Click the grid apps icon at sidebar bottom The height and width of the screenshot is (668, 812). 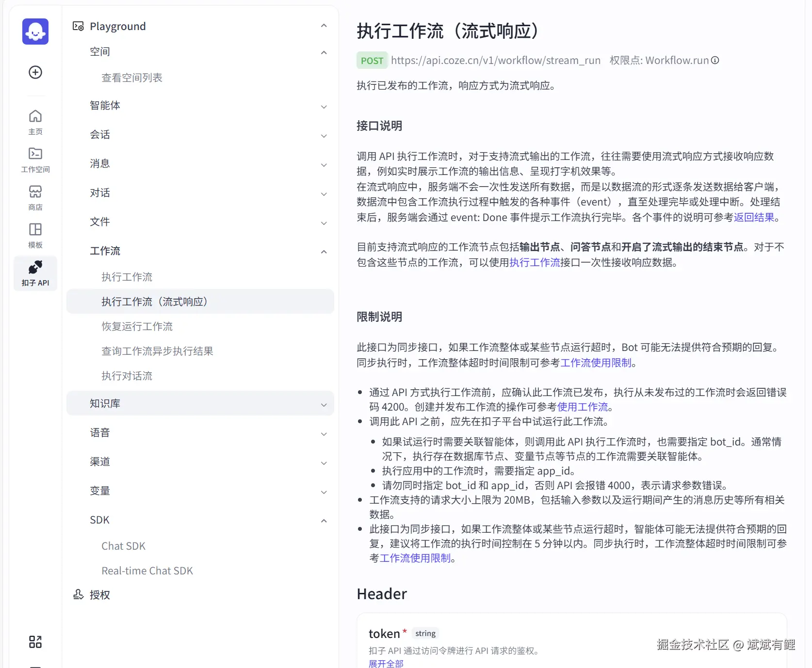(x=35, y=642)
